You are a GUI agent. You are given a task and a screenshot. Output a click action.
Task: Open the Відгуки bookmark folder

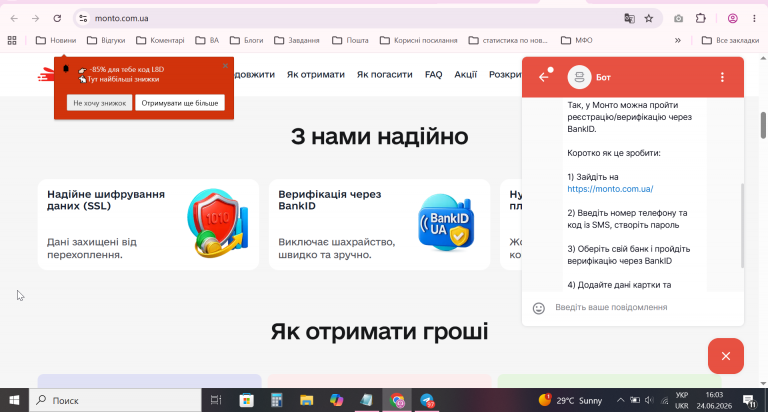pyautogui.click(x=106, y=40)
